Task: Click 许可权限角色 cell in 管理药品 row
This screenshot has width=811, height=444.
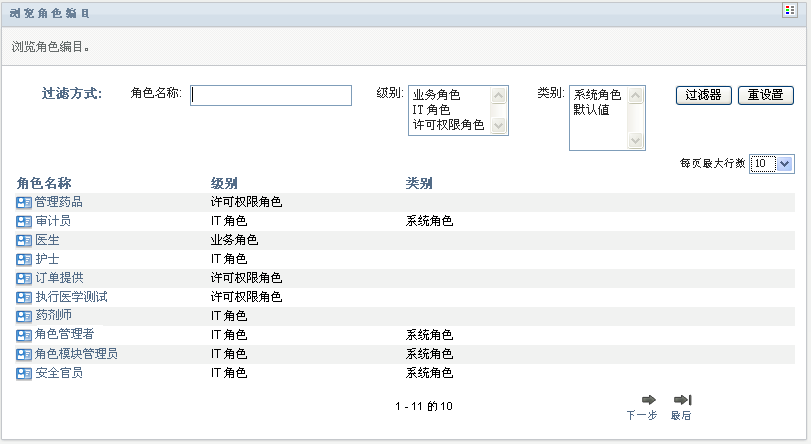Action: coord(246,202)
